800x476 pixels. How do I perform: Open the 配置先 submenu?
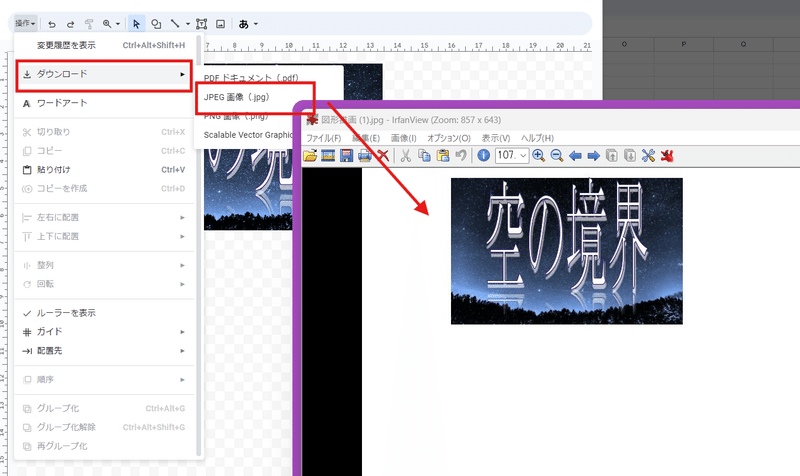coord(105,351)
